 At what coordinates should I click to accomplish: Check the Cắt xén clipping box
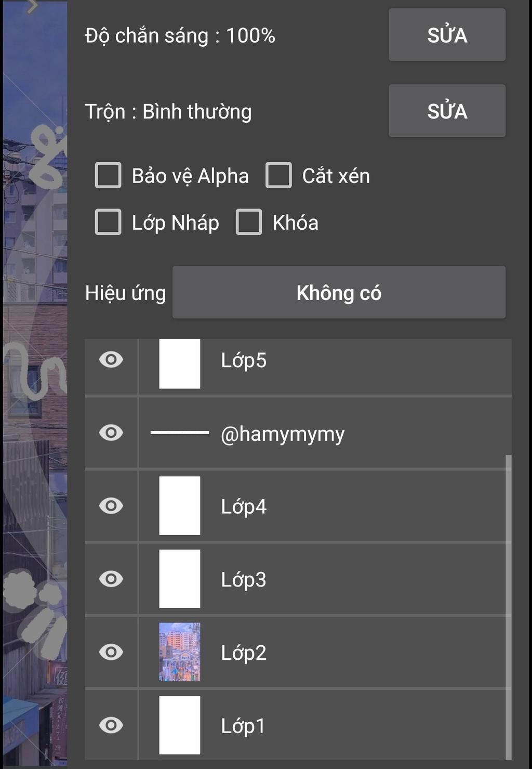(x=278, y=175)
